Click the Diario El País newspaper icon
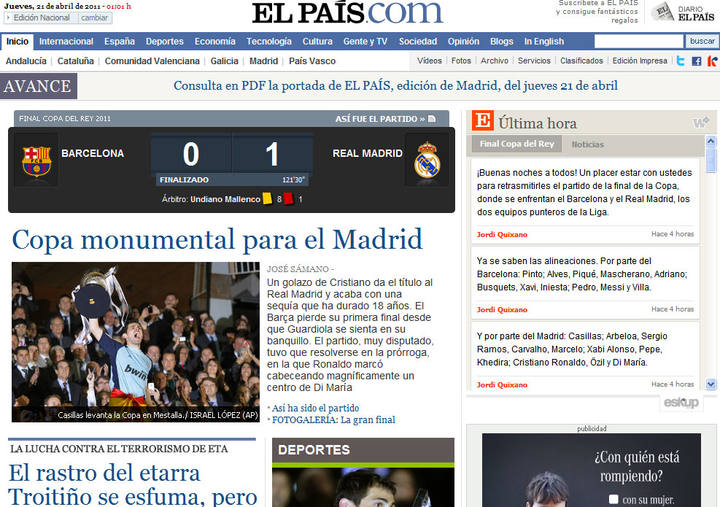This screenshot has width=720, height=507. (662, 12)
